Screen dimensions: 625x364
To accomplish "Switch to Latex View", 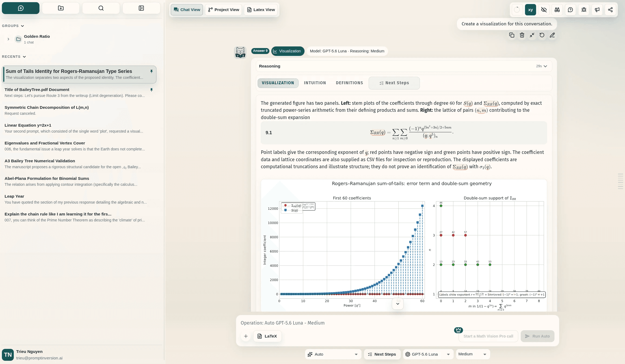I will click(261, 10).
